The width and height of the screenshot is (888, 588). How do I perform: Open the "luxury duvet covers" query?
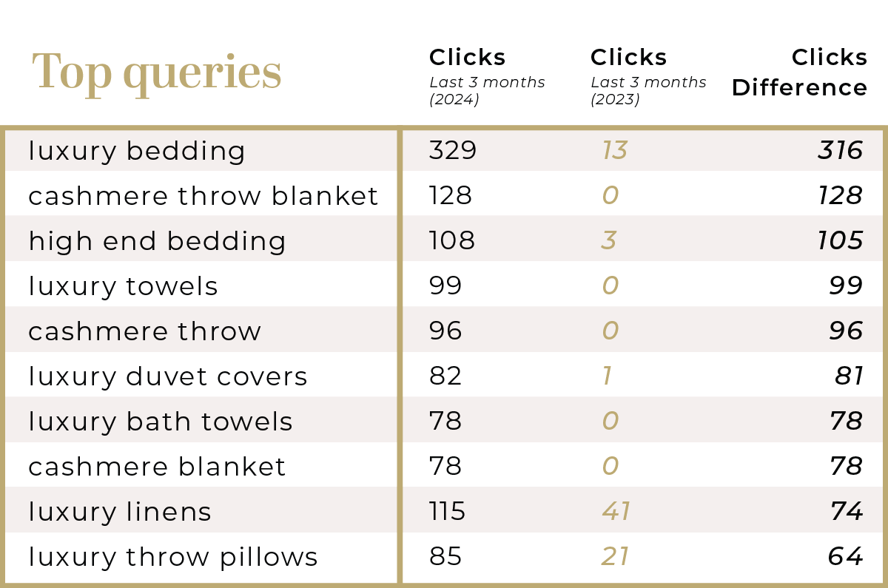(167, 376)
